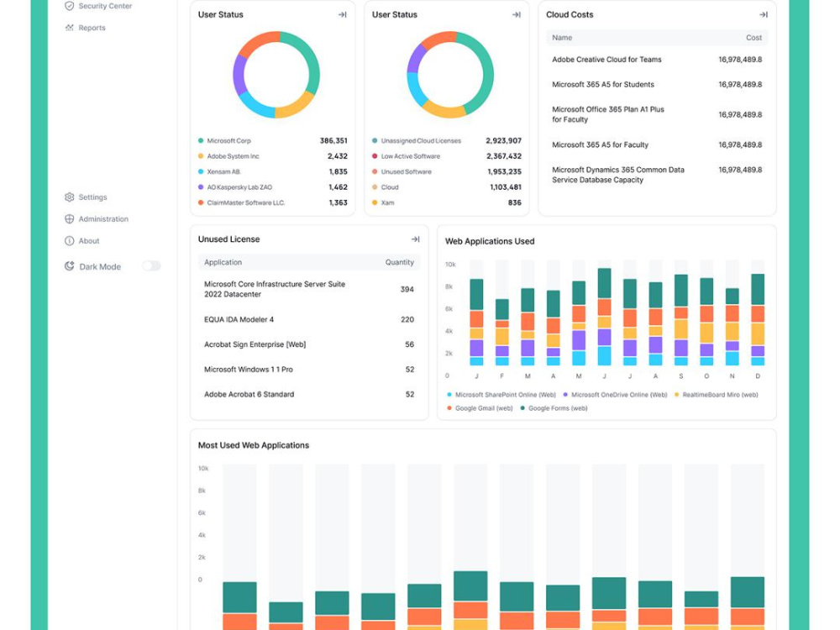The width and height of the screenshot is (840, 630).
Task: Select Adobe Acrobat 6 Standard row
Action: tap(309, 394)
